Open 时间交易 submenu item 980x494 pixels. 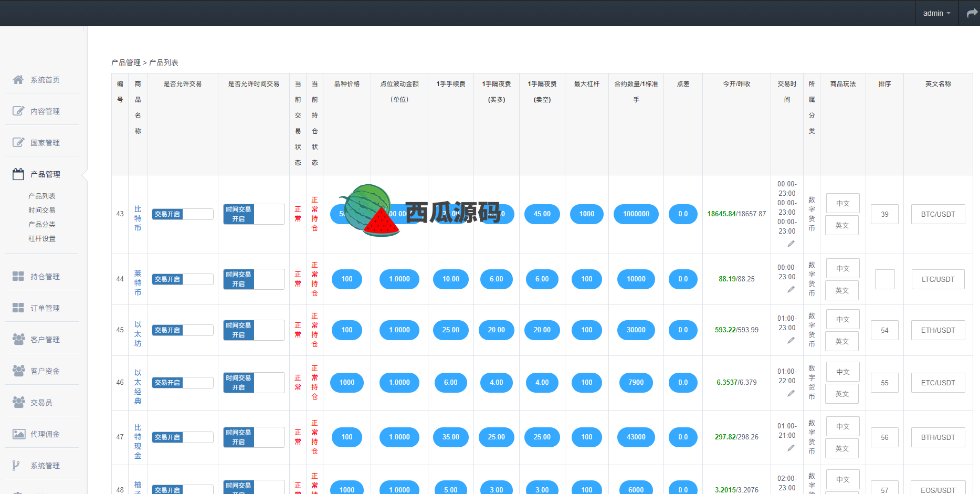[42, 210]
